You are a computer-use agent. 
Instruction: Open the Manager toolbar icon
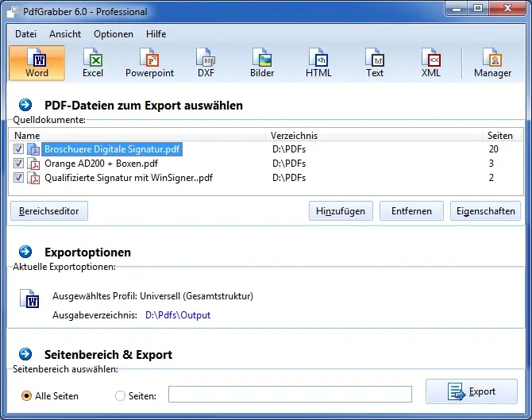(492, 63)
